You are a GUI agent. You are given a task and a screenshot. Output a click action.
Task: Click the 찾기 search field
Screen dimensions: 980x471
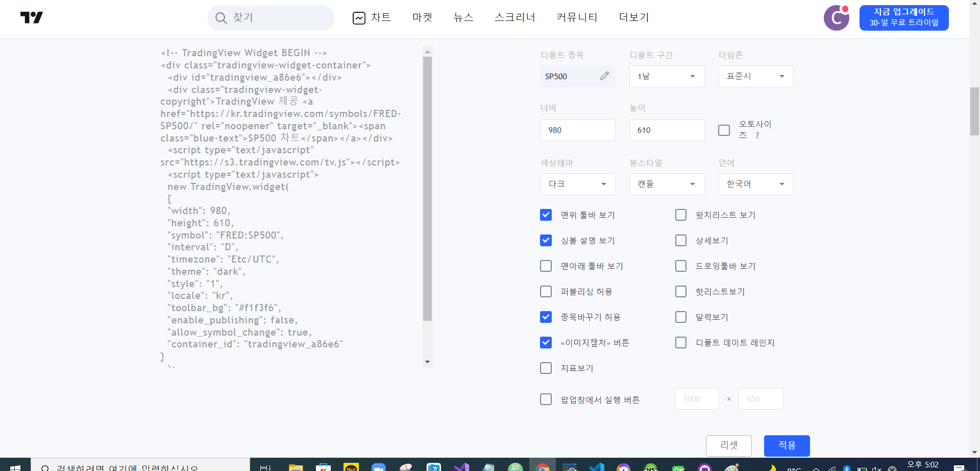pyautogui.click(x=271, y=18)
